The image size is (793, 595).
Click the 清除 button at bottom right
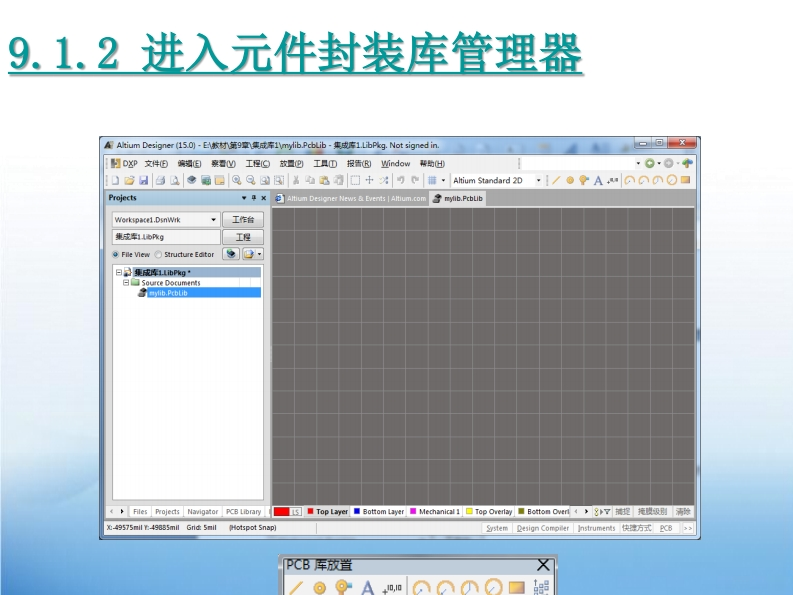click(x=683, y=512)
